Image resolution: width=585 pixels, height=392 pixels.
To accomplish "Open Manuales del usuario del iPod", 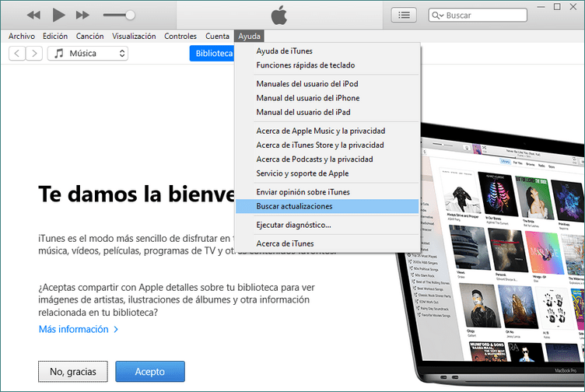I will tap(328, 84).
